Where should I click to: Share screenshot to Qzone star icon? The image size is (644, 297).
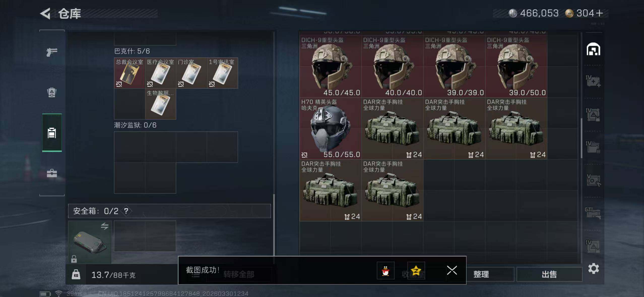[x=416, y=271]
